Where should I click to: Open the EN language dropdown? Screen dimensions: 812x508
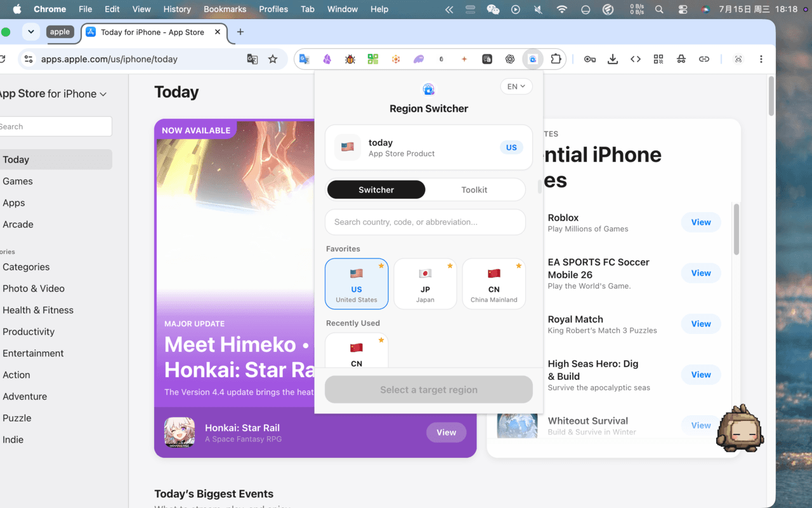(x=516, y=86)
